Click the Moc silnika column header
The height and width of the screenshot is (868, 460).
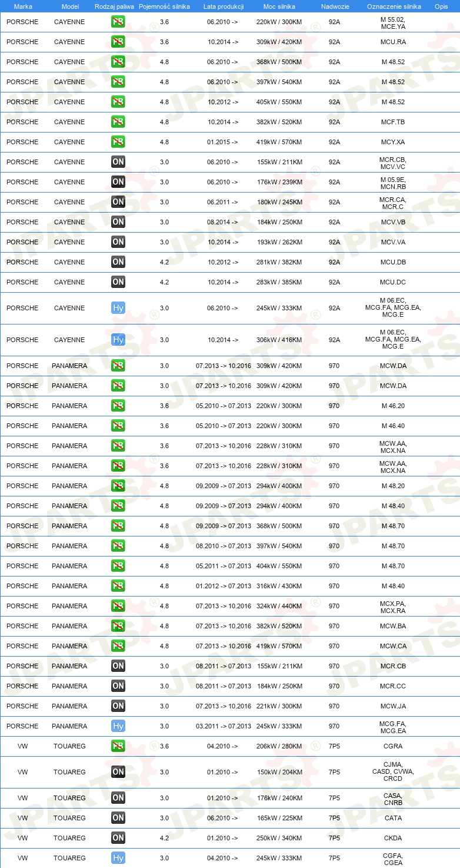pos(279,6)
